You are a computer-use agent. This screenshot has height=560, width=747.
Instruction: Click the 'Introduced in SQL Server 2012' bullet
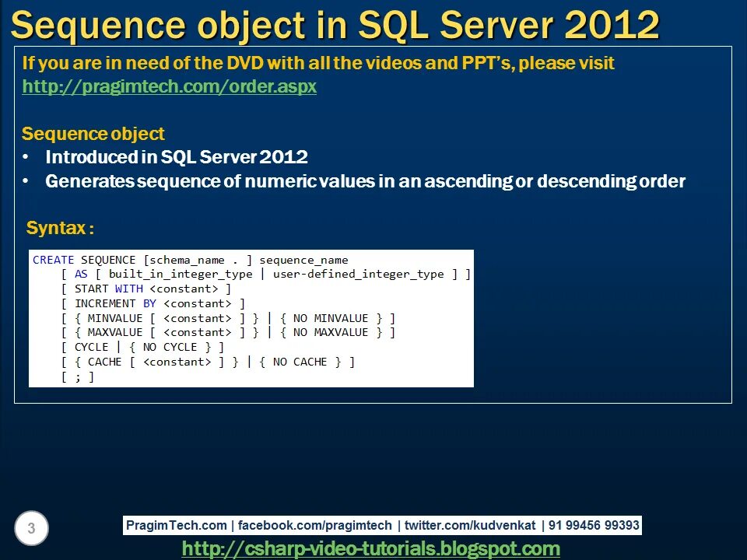177,157
